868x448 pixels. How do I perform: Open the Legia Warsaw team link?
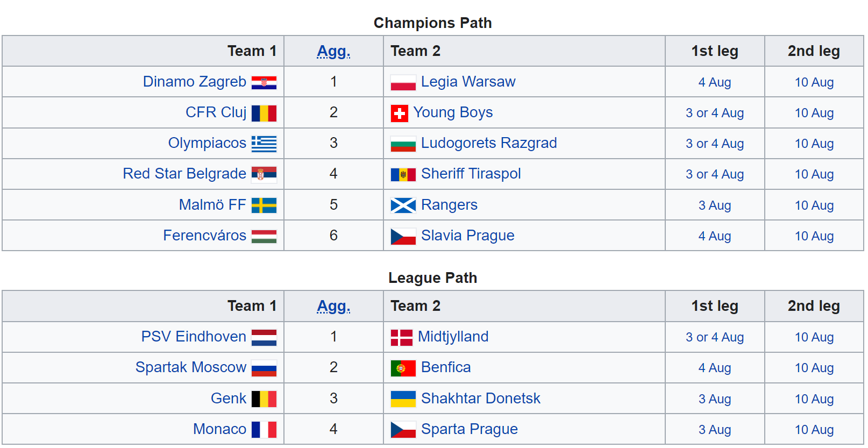(x=468, y=82)
